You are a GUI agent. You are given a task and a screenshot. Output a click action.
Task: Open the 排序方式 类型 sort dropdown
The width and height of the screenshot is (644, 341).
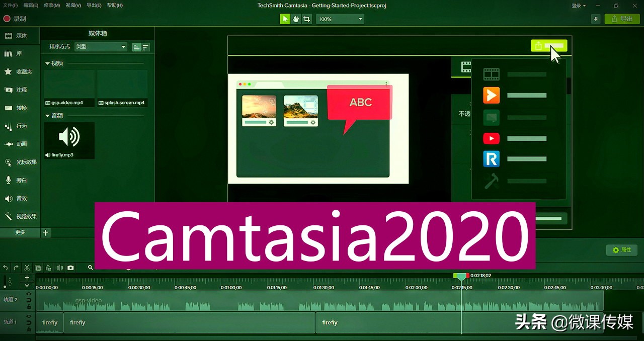[x=101, y=47]
